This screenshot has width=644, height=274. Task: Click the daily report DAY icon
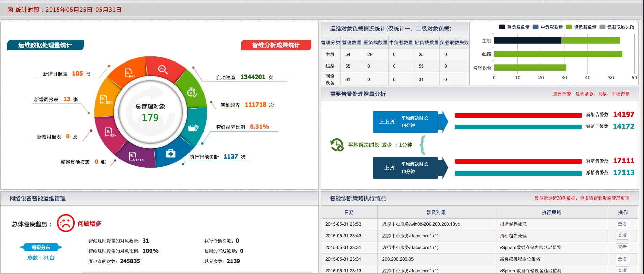click(x=129, y=73)
